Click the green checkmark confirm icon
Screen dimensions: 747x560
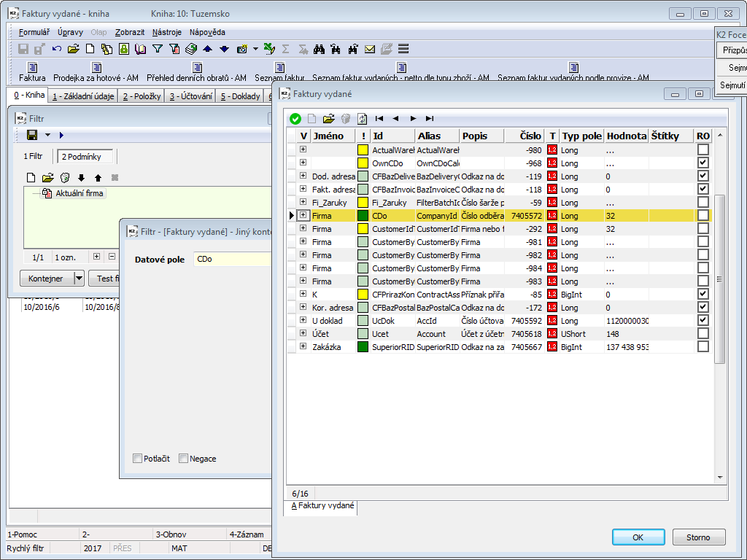pos(295,119)
